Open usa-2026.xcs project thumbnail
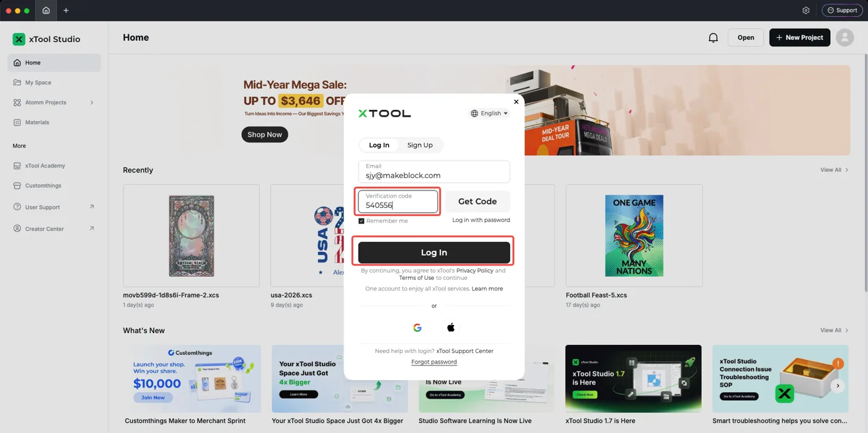 click(307, 235)
